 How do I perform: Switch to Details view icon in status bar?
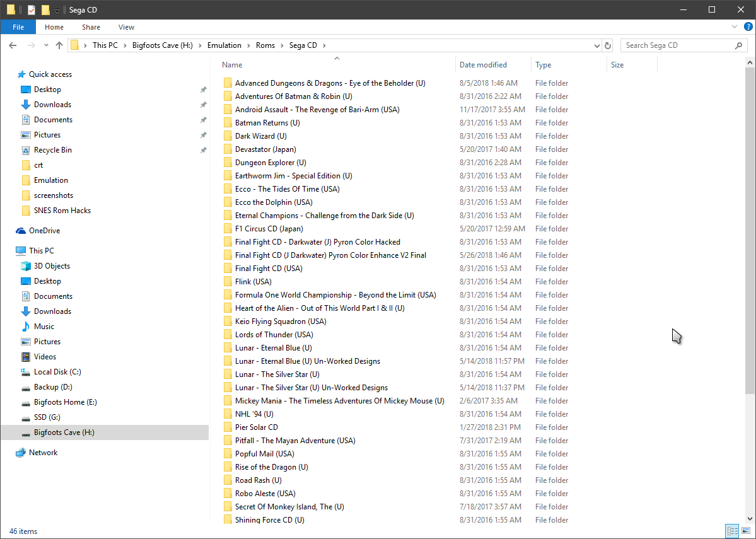coord(733,531)
